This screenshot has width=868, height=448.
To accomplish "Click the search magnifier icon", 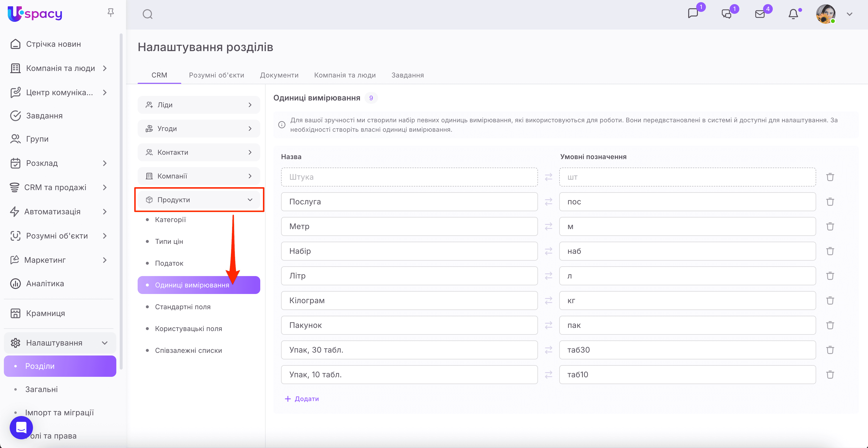I will (x=148, y=14).
